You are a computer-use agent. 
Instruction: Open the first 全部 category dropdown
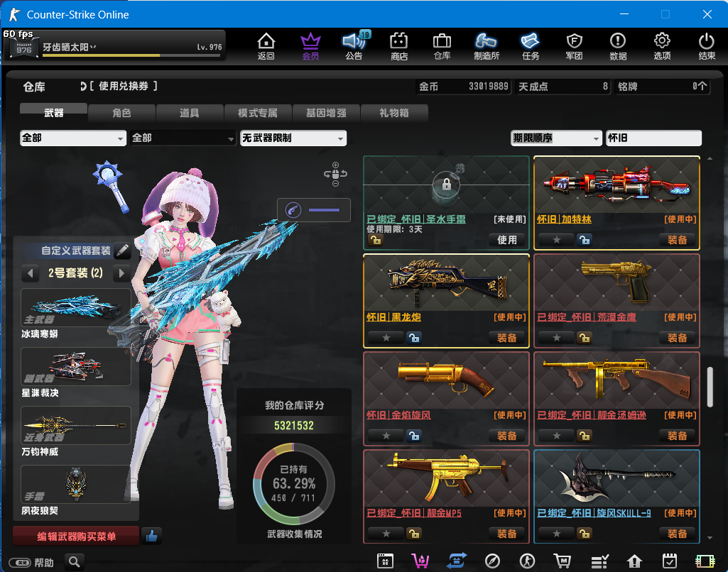click(x=73, y=138)
